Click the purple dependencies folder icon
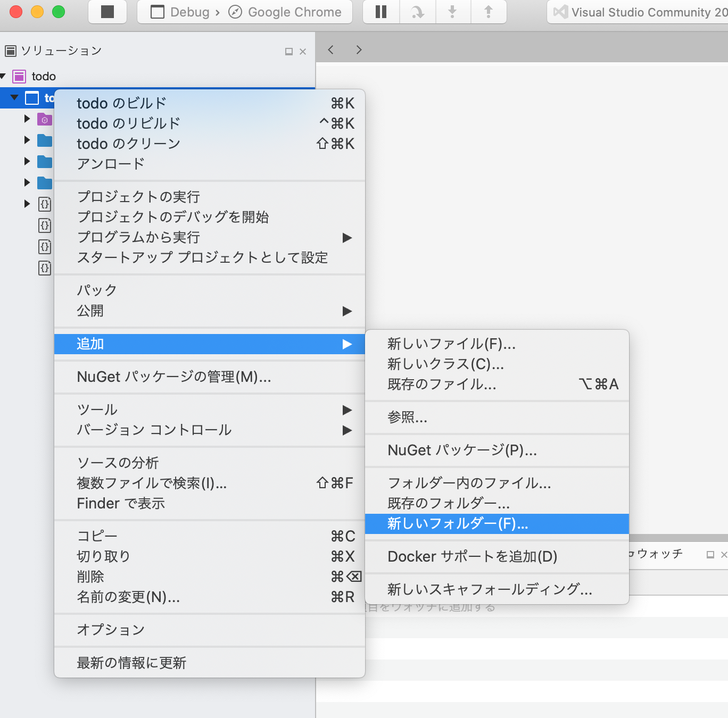The height and width of the screenshot is (718, 728). coord(45,119)
